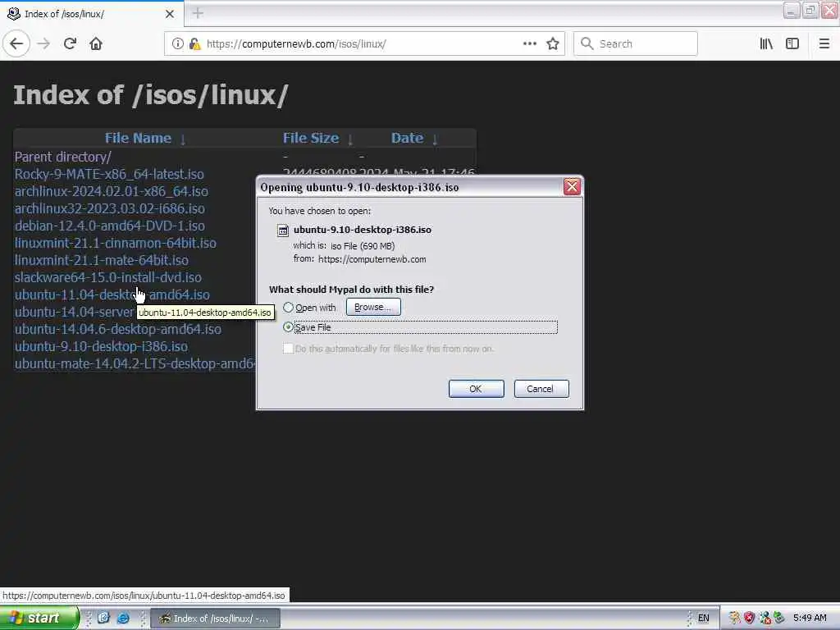Screen dimensions: 840x630
Task: Download ubuntu-mate-14.04.2-LTS-desktop iso
Action: [x=135, y=363]
